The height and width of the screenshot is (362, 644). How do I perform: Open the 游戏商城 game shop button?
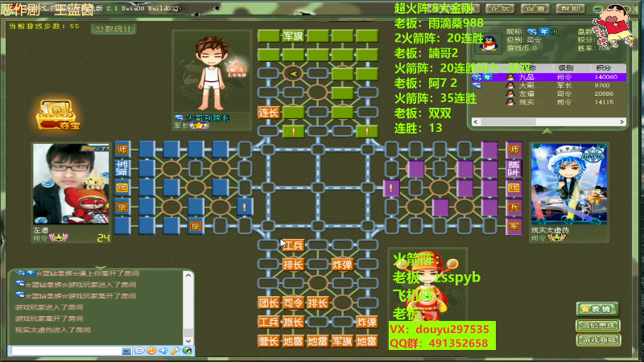point(598,339)
